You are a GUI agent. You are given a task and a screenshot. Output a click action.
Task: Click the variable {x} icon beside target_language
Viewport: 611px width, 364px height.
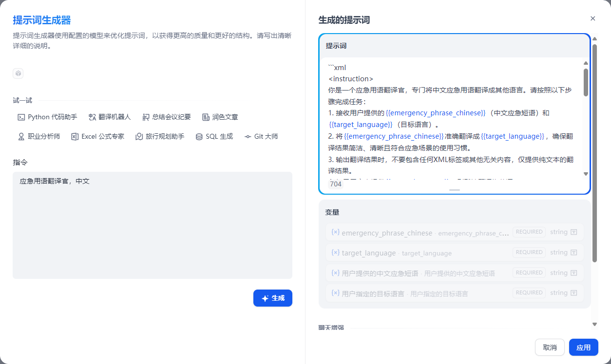335,253
